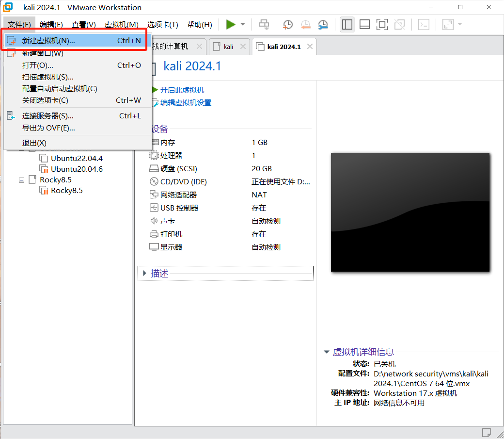Enter full screen mode icon
This screenshot has width=504, height=439.
coord(382,24)
